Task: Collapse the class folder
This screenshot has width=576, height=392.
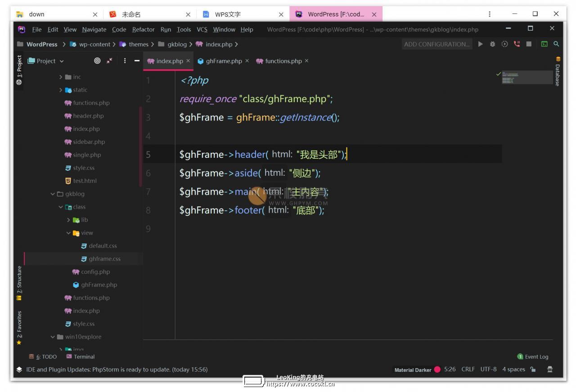Action: click(61, 207)
